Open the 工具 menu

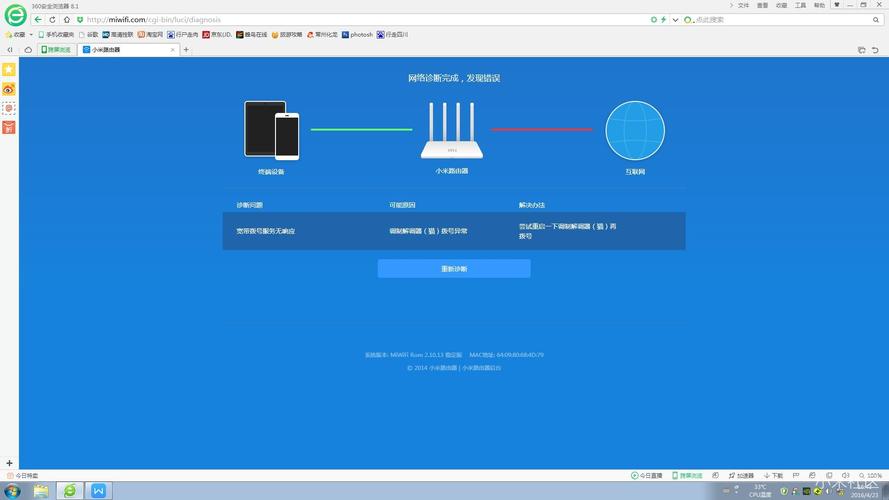point(800,5)
